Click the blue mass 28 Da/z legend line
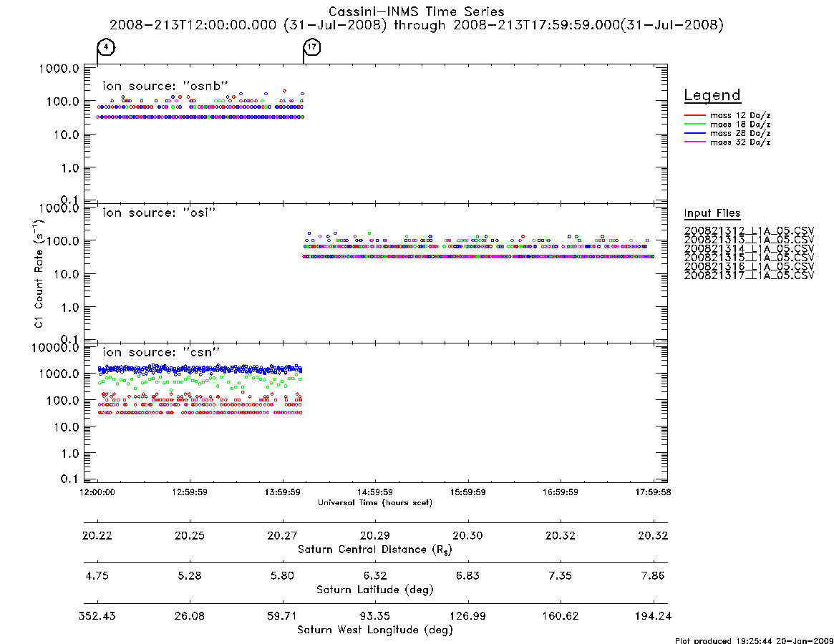This screenshot has height=644, width=834. [x=694, y=134]
